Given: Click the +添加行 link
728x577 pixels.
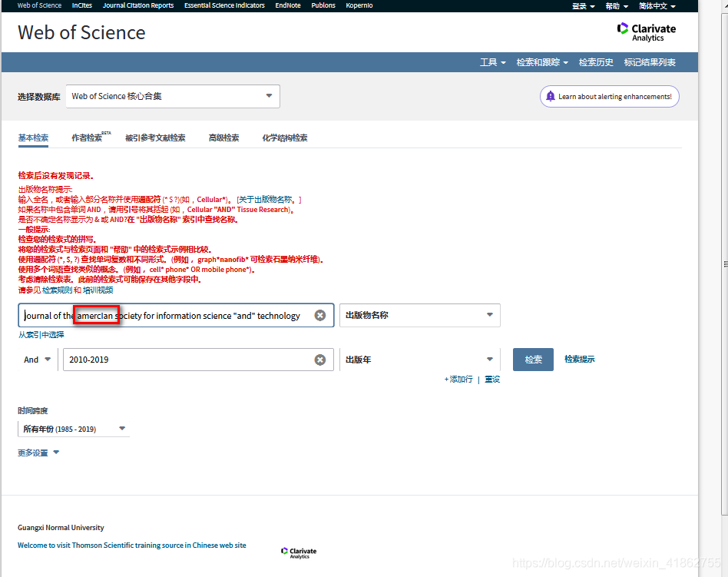Looking at the screenshot, I should 458,380.
